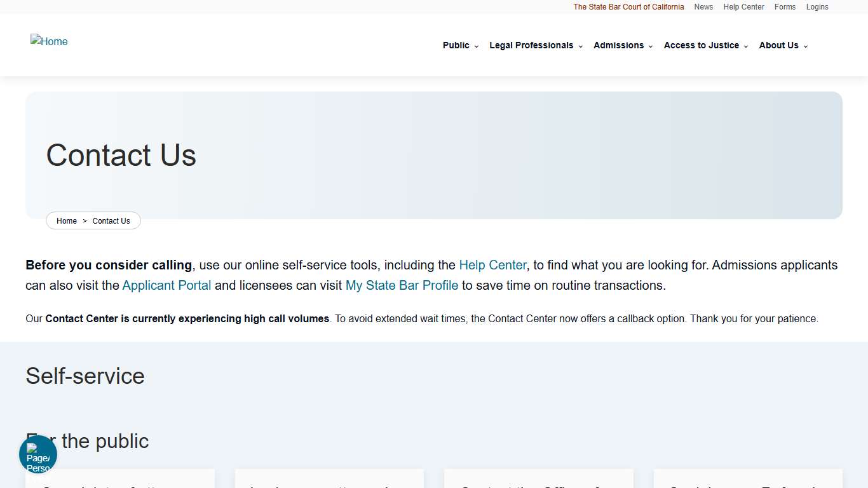The height and width of the screenshot is (488, 868).
Task: Open the Help Center from the top bar
Action: point(743,7)
